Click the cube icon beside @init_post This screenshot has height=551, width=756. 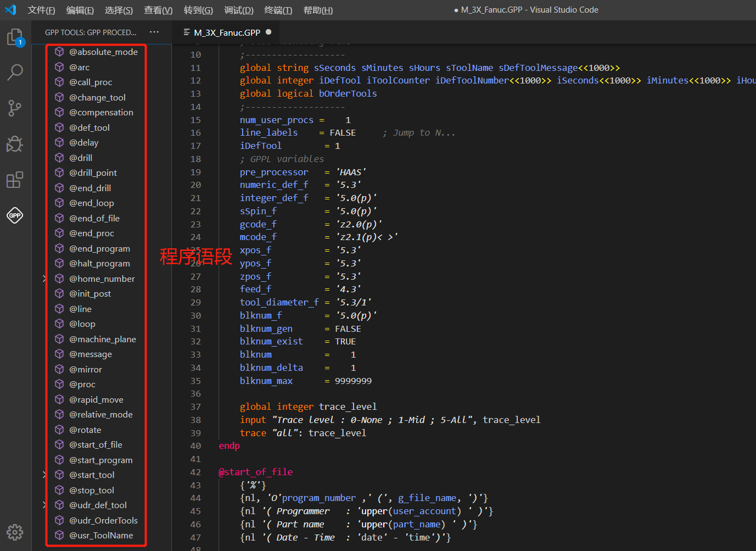[x=59, y=293]
